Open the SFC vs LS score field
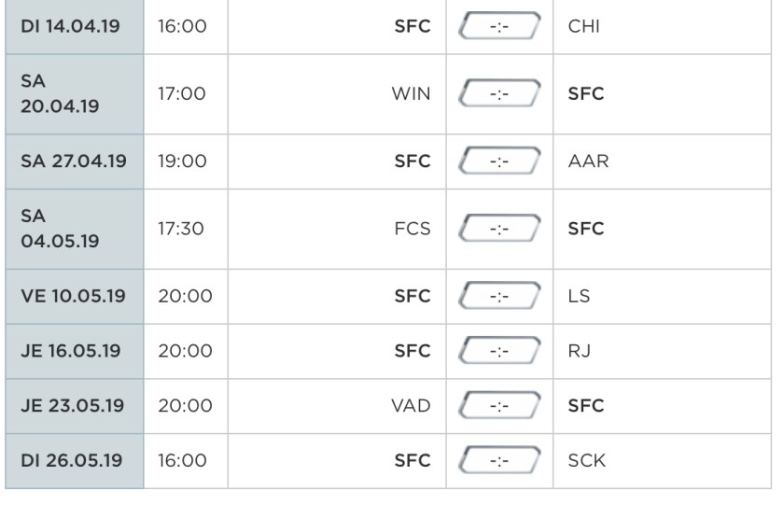The width and height of the screenshot is (784, 532). (x=499, y=297)
